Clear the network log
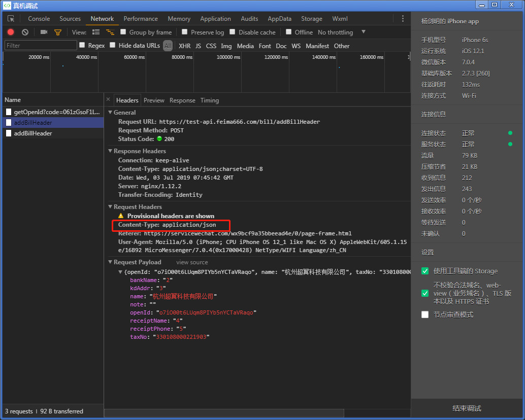This screenshot has height=420, width=525. coord(25,32)
